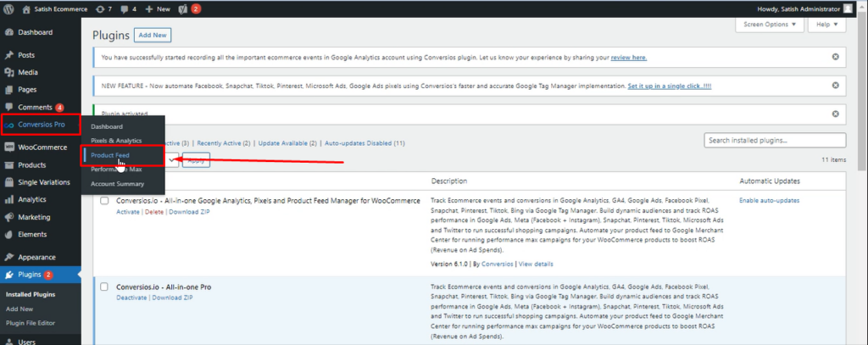Screen dimensions: 868x345
Task: Enable auto-updates for Conversios.io plugin
Action: click(x=769, y=200)
